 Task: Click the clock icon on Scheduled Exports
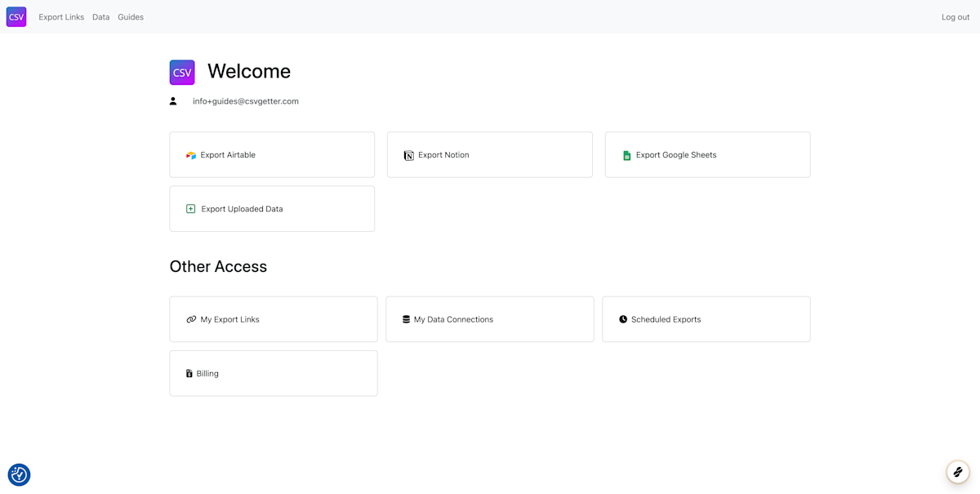pos(624,318)
